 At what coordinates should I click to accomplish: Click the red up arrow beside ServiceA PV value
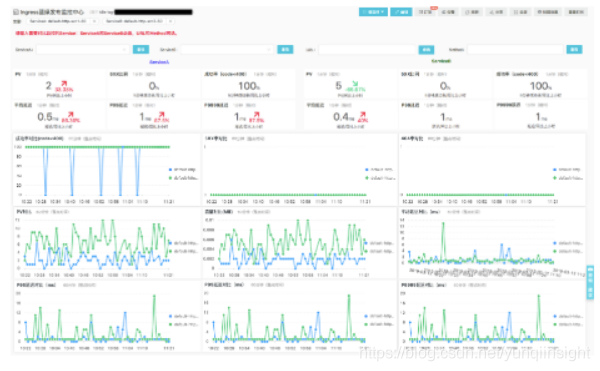[x=64, y=83]
